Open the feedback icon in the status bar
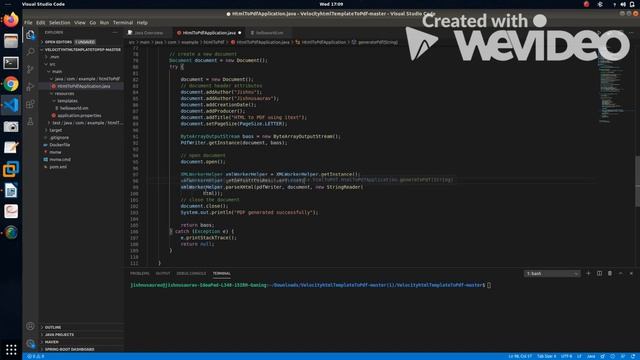Viewport: 640px width, 360px height. (x=623, y=356)
